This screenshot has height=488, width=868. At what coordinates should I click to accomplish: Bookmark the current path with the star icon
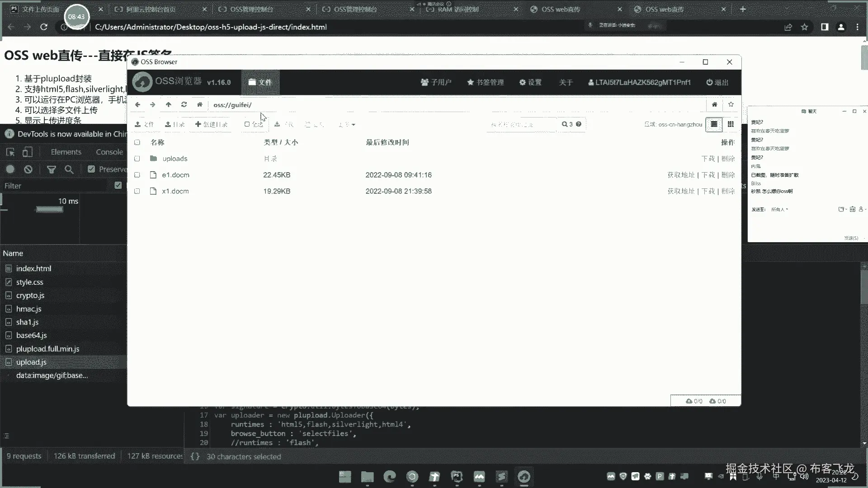click(731, 104)
